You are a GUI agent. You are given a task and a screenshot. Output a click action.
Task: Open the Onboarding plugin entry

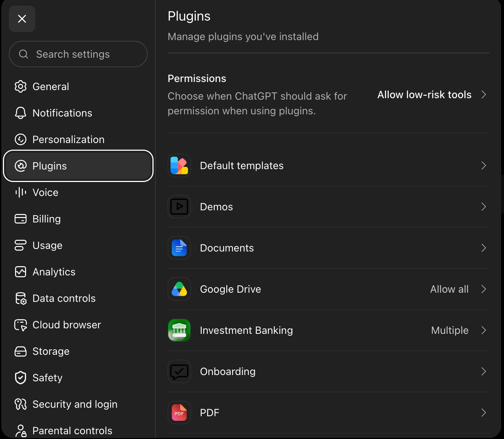tap(328, 371)
